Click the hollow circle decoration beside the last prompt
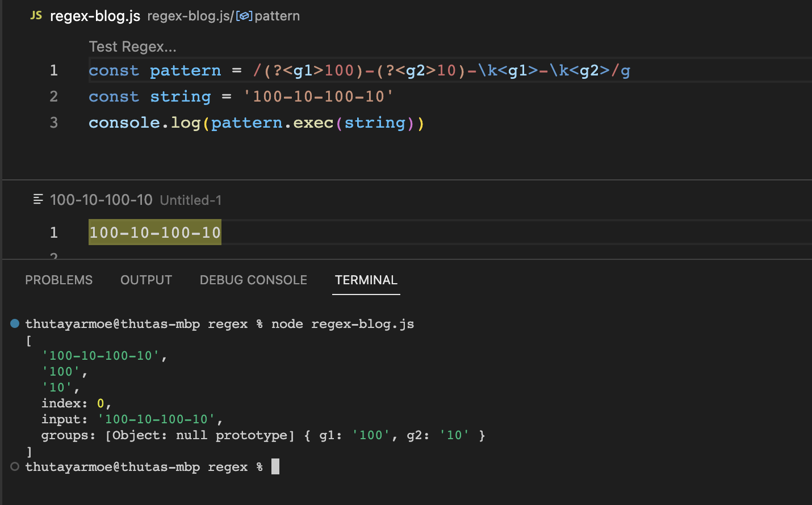 click(x=14, y=466)
